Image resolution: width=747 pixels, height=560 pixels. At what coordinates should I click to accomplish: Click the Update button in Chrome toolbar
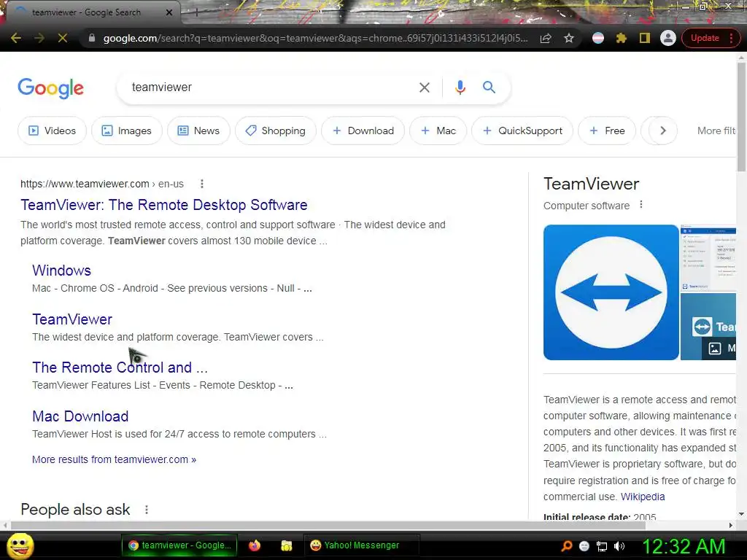click(705, 38)
